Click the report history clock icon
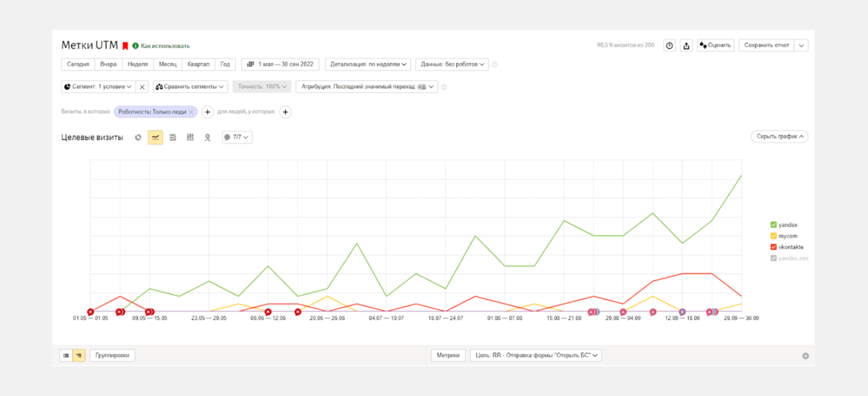 click(670, 45)
